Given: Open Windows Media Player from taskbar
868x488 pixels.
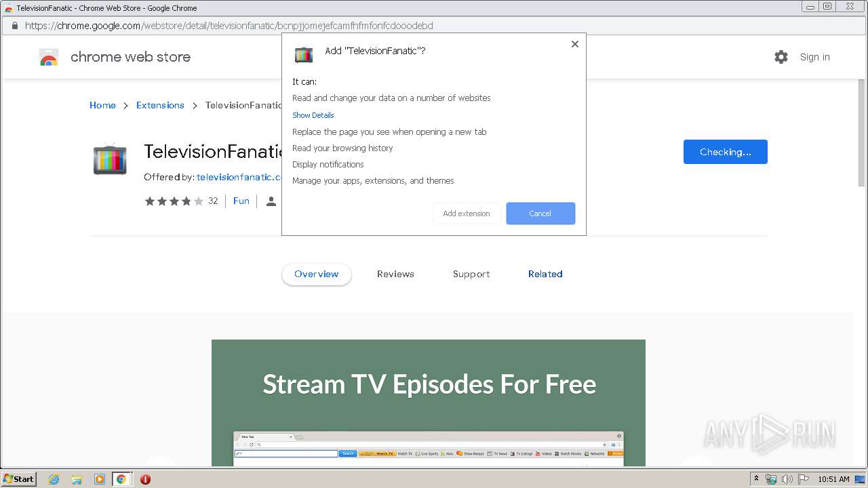Looking at the screenshot, I should (x=99, y=479).
